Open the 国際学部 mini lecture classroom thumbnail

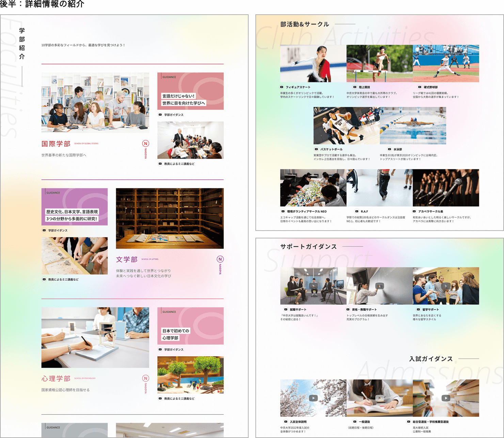(190, 140)
